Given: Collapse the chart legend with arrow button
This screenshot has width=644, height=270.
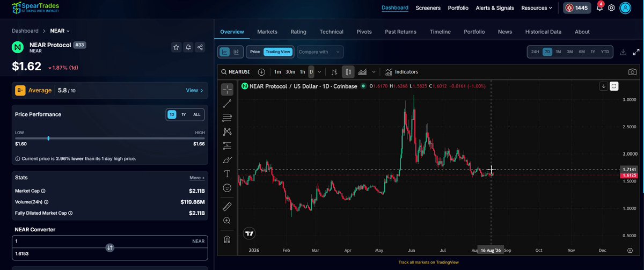Looking at the screenshot, I should [604, 86].
